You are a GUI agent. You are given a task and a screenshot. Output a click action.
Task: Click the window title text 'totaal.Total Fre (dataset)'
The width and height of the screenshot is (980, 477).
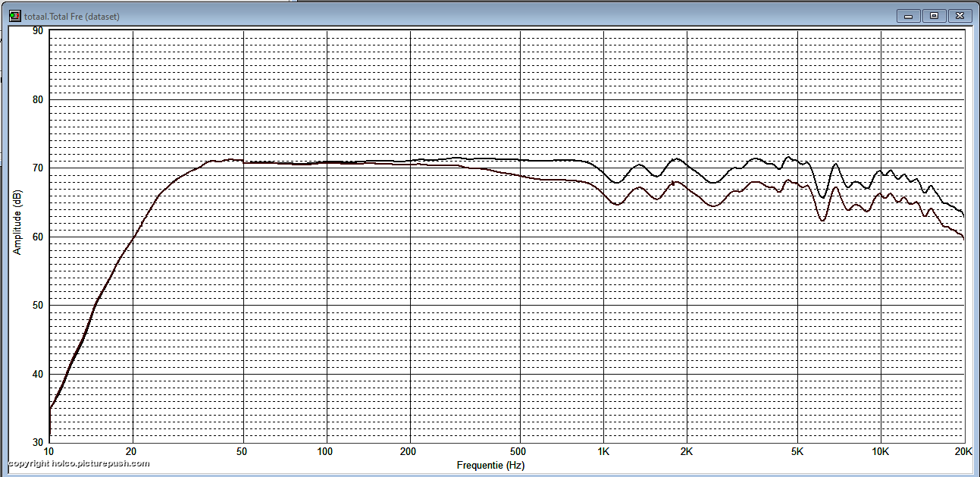pyautogui.click(x=71, y=16)
